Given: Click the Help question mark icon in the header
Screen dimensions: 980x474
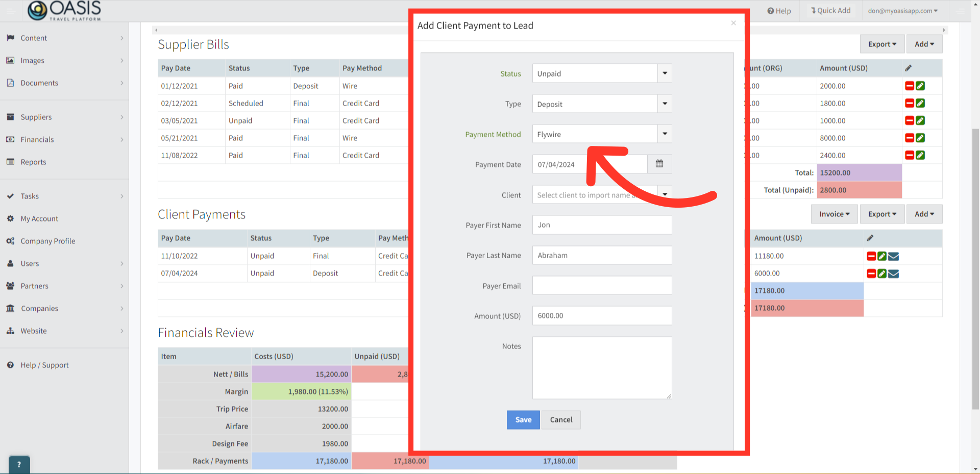Looking at the screenshot, I should pos(770,11).
